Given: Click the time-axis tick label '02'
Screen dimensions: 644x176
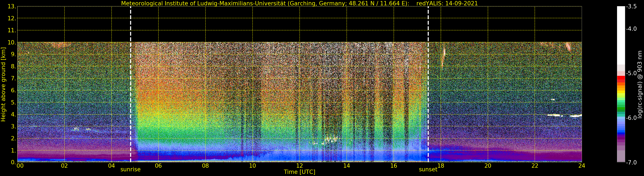Looking at the screenshot, I should point(64,166).
